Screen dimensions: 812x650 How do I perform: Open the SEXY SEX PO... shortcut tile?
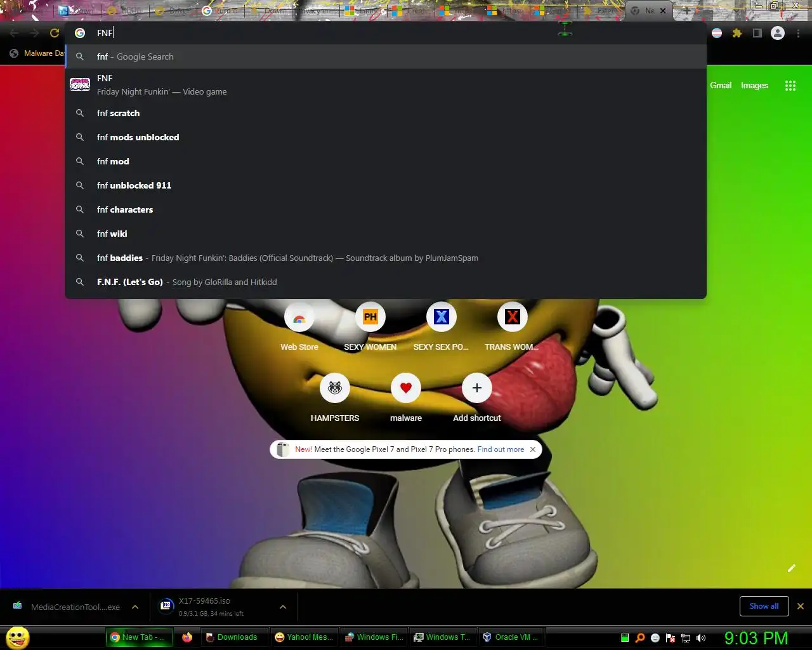click(441, 328)
